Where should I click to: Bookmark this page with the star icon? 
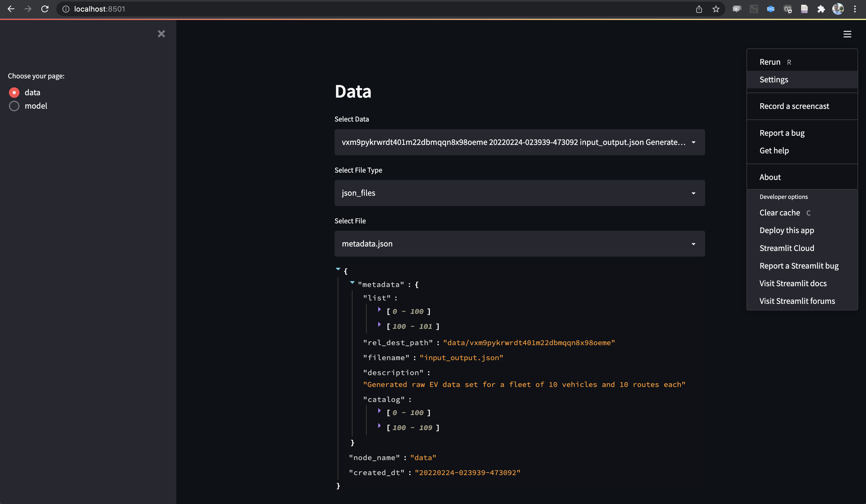(716, 9)
